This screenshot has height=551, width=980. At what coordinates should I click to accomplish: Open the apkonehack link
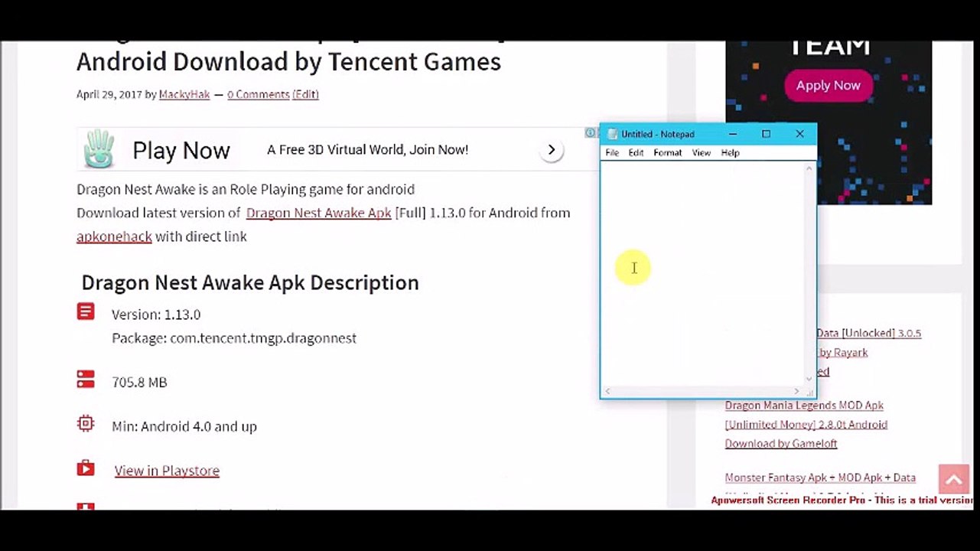pos(114,236)
